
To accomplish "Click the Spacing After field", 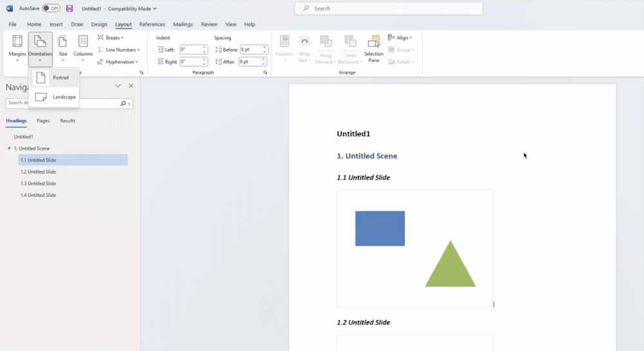I will tap(249, 62).
